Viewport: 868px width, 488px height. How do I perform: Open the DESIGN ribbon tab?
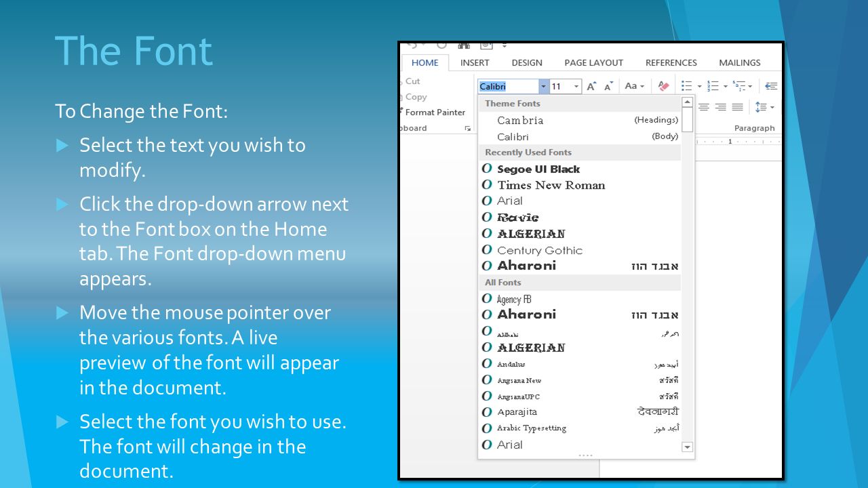click(527, 62)
